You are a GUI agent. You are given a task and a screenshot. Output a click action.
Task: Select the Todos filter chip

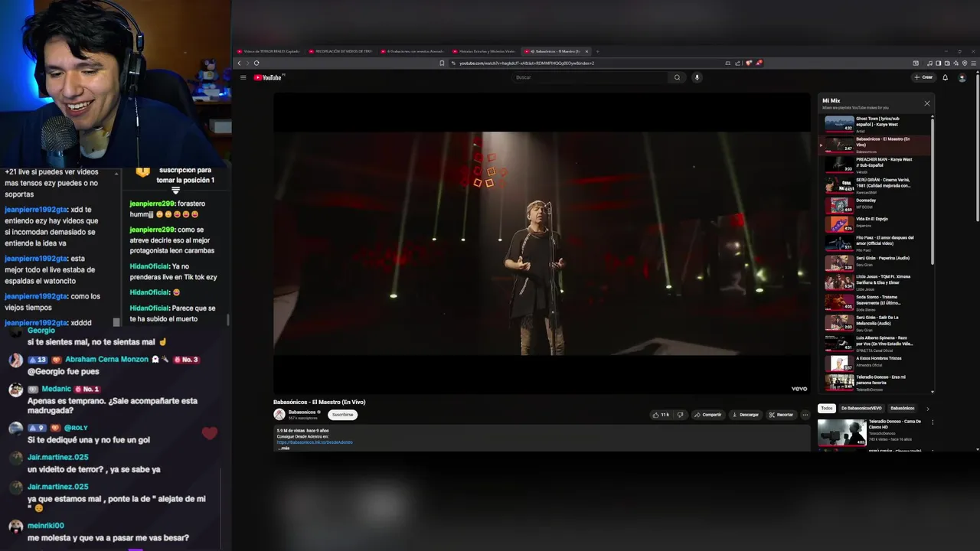[826, 409]
